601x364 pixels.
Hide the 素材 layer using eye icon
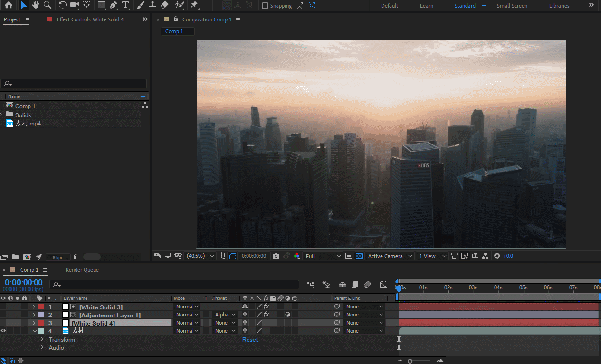3,331
